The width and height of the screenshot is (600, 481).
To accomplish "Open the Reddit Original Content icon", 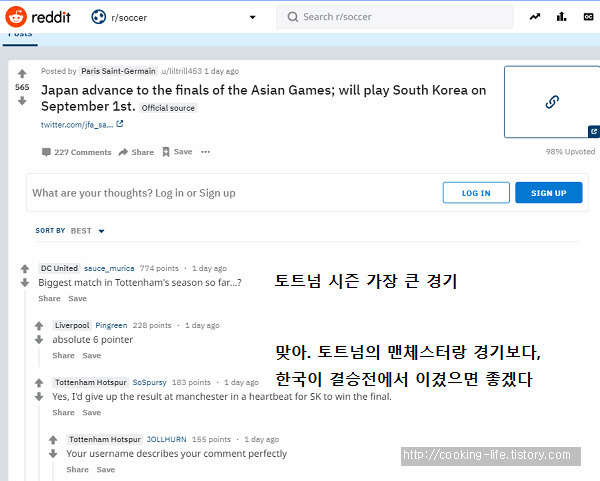I will (588, 16).
